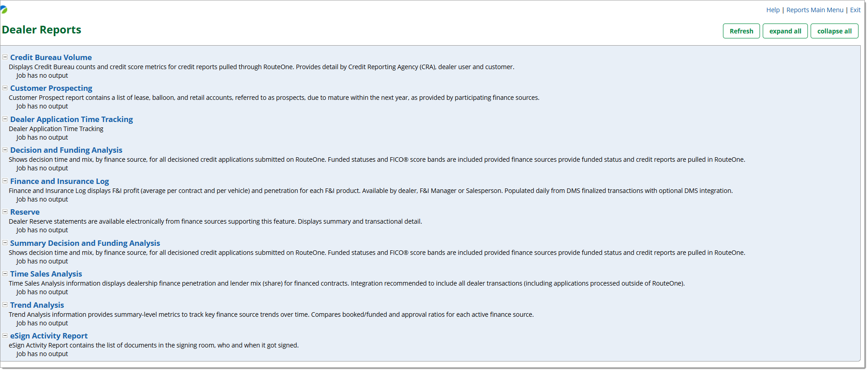The width and height of the screenshot is (868, 371).
Task: Click the RouteOne logo icon
Action: 4,9
